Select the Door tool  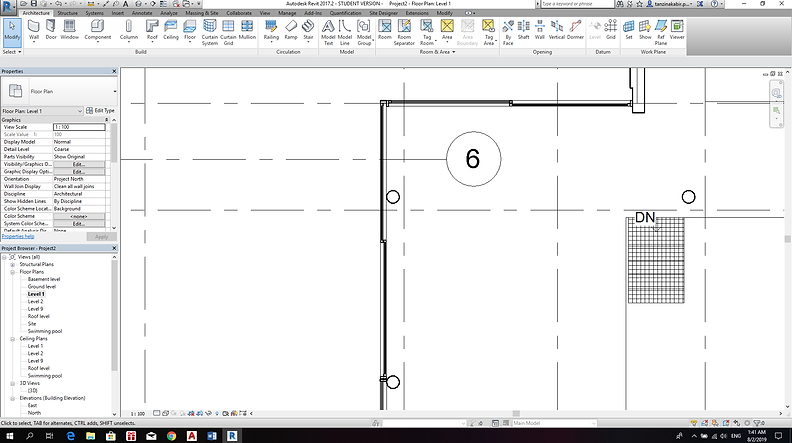[x=51, y=30]
